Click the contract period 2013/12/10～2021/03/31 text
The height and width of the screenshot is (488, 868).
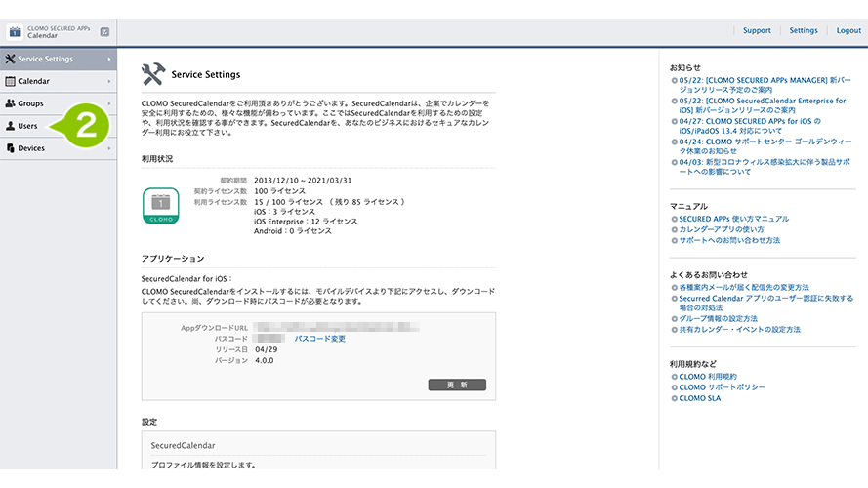coord(303,181)
